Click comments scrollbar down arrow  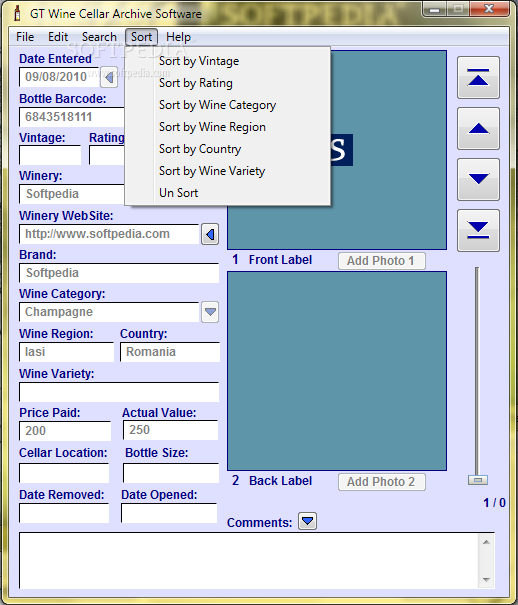486,580
